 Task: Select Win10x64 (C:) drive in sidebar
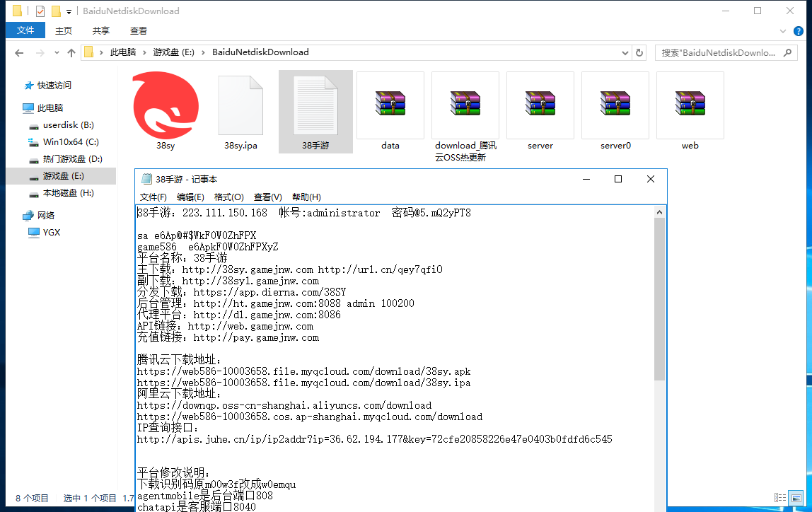coord(71,142)
